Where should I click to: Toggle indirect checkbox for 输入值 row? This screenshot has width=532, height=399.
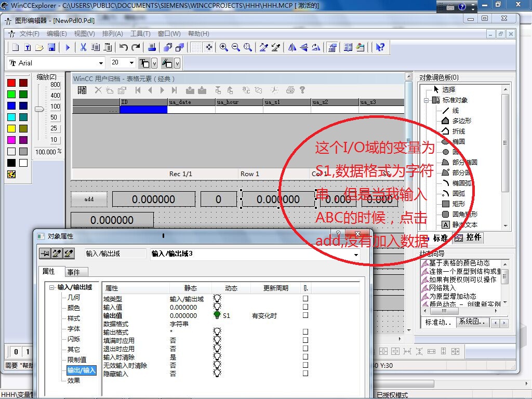tap(305, 307)
